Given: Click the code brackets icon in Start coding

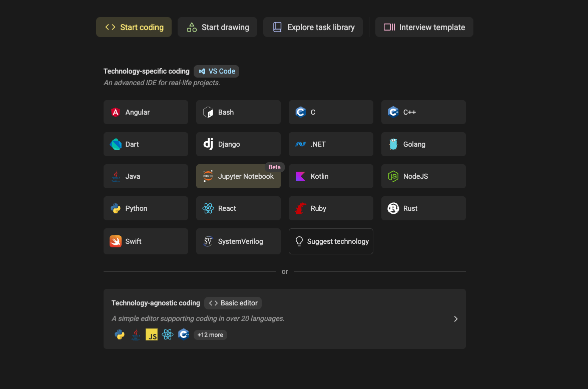Looking at the screenshot, I should coord(110,27).
